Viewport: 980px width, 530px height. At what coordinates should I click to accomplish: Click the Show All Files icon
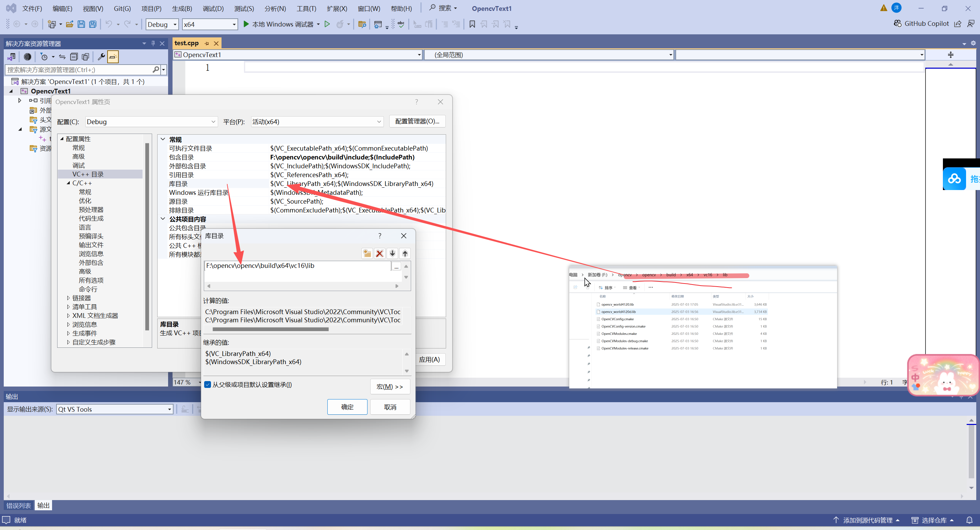[86, 57]
